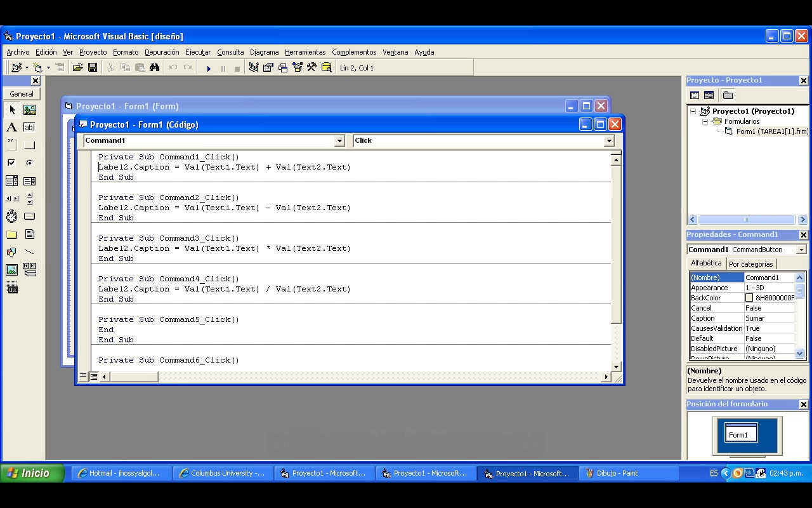812x508 pixels.
Task: Click the Start (Ejecutar) toolbar icon
Action: [x=209, y=67]
